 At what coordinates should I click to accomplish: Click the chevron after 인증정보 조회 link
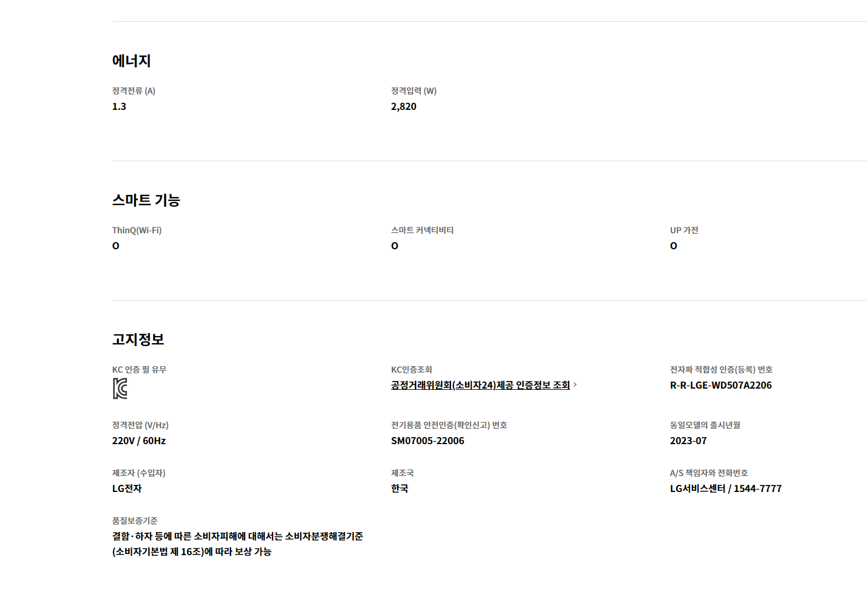click(575, 384)
